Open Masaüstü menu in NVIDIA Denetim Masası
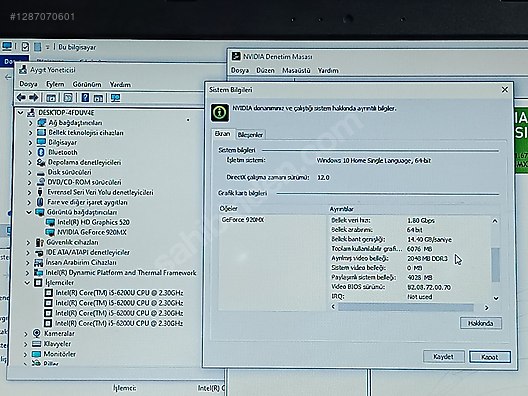 click(296, 70)
